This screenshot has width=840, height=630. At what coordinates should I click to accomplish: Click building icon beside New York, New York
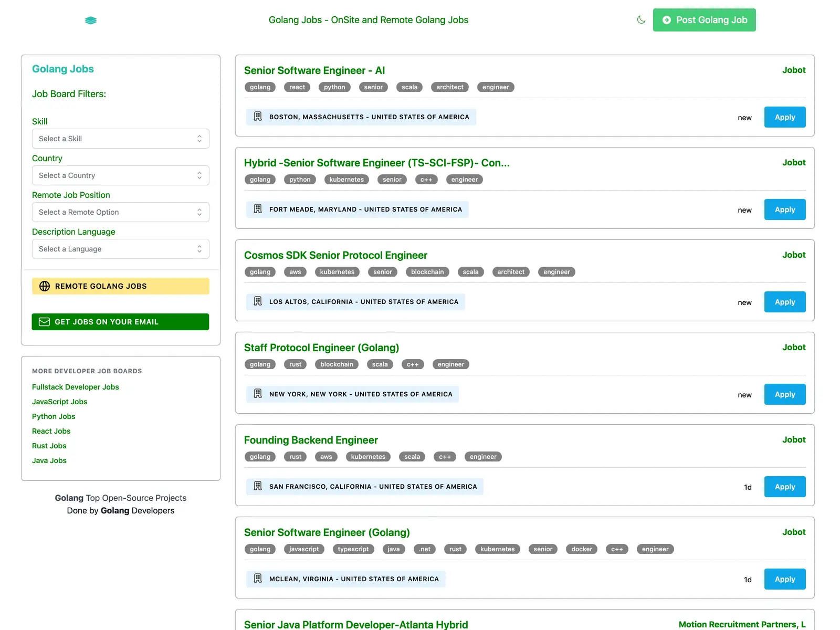(258, 394)
